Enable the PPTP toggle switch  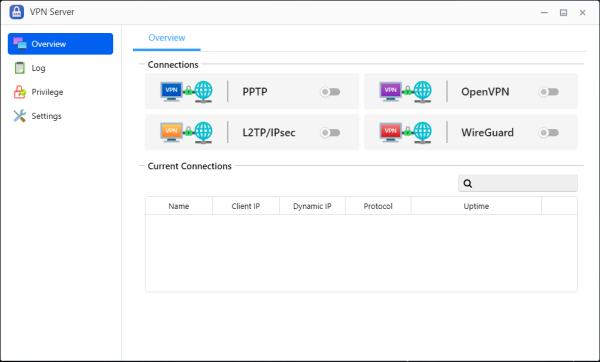click(x=330, y=92)
